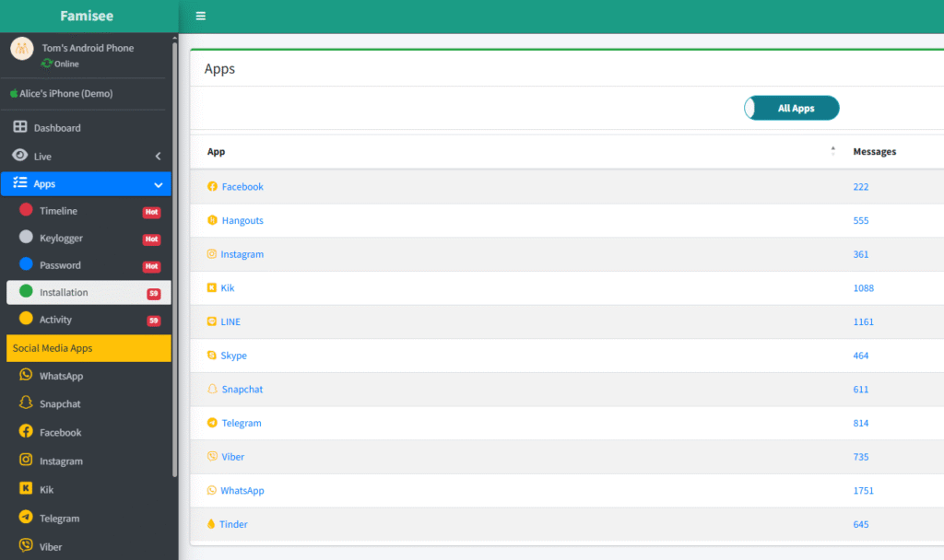944x560 pixels.
Task: Click the sidebar vertical scrollbar
Action: [174, 259]
